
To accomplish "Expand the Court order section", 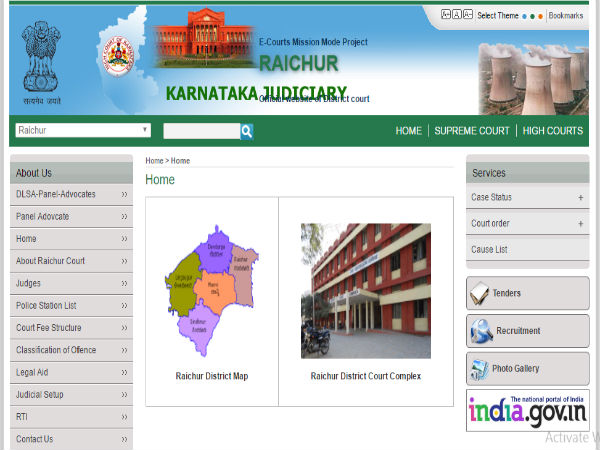I will 580,224.
